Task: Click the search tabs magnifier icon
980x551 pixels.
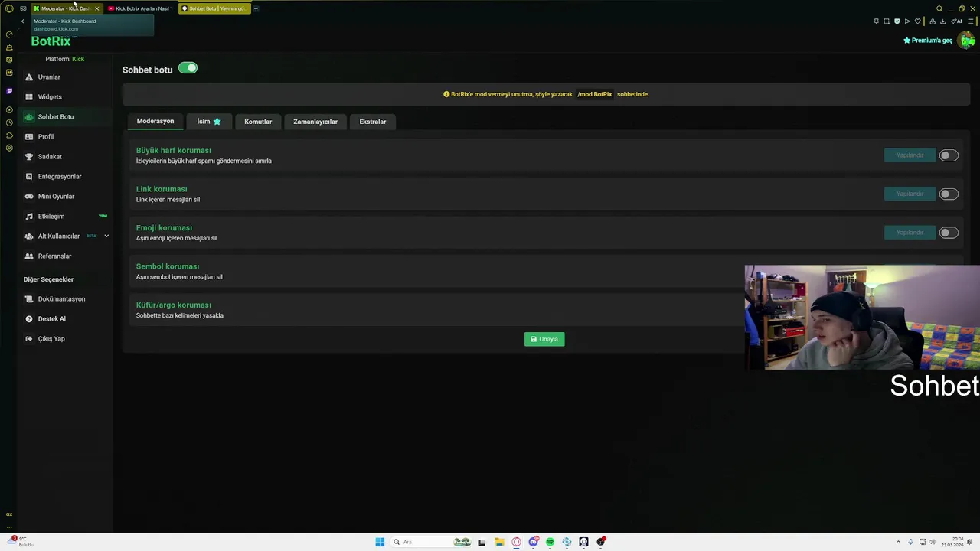Action: [x=939, y=8]
